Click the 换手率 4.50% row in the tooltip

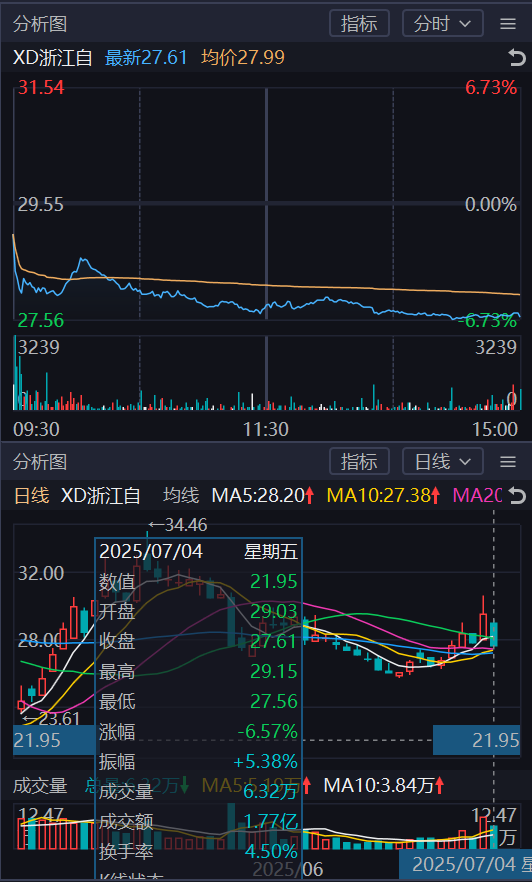click(198, 852)
